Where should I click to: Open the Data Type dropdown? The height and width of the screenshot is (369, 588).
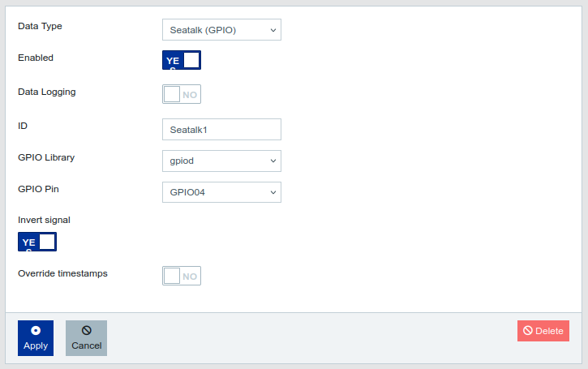[221, 30]
